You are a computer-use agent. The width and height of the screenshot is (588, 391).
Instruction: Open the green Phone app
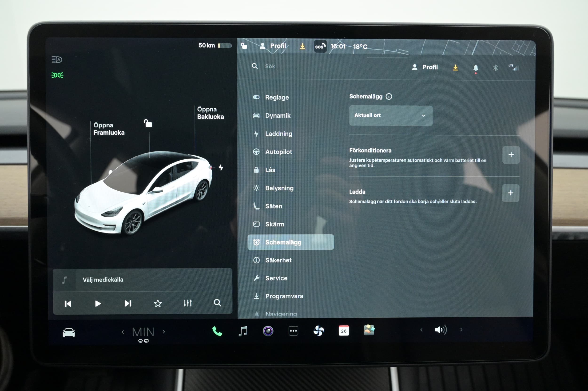(217, 331)
